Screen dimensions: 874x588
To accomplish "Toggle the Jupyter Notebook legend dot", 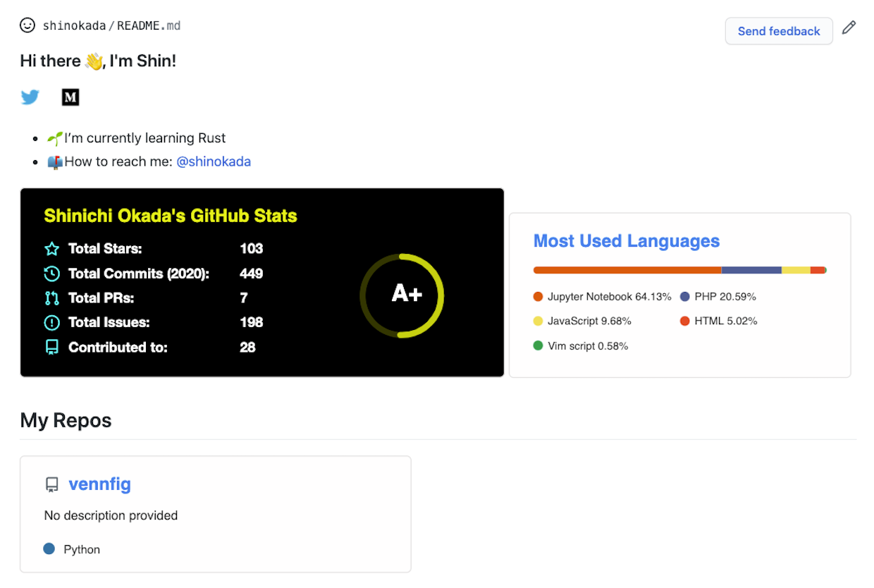I will (x=538, y=297).
